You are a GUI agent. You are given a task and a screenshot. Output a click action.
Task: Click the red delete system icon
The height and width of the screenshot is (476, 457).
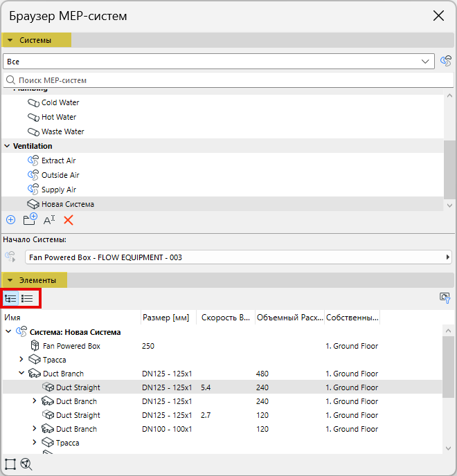(69, 220)
